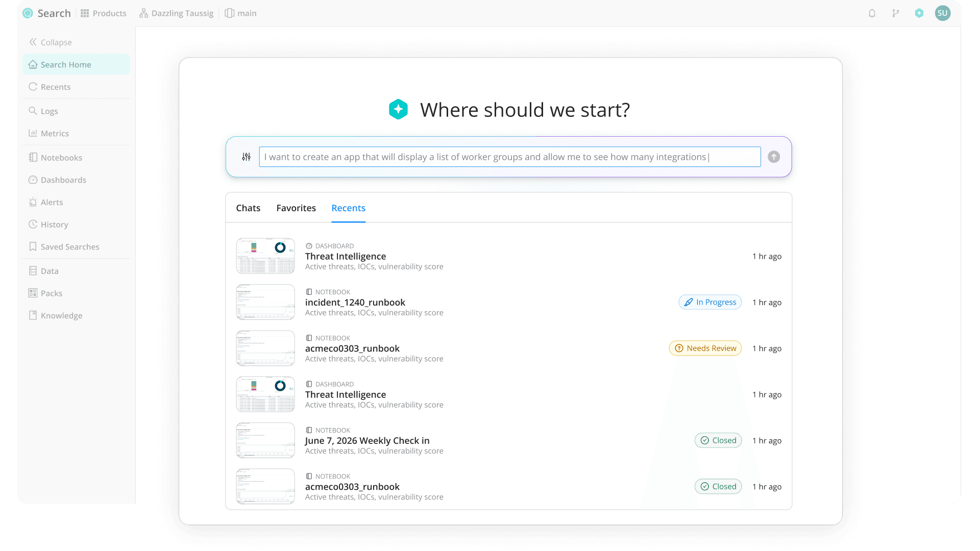Go to Search Home
Image resolution: width=980 pixels, height=551 pixels.
coord(76,65)
